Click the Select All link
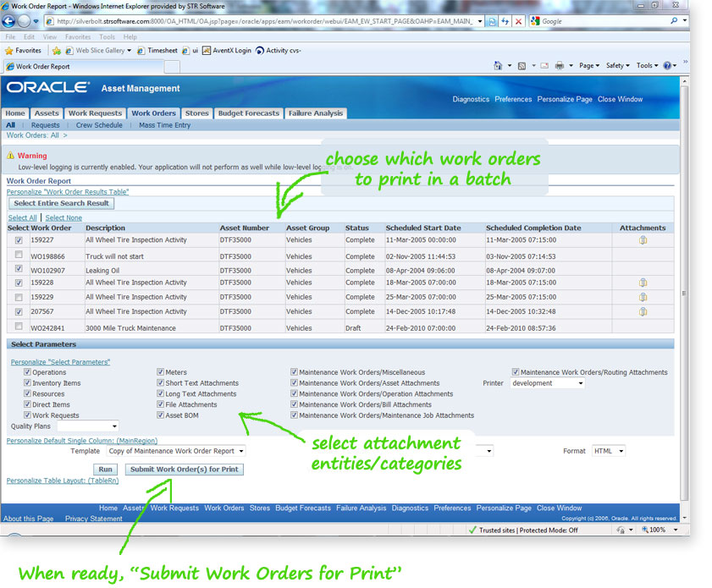Screen dimensions: 712x588 pos(22,217)
